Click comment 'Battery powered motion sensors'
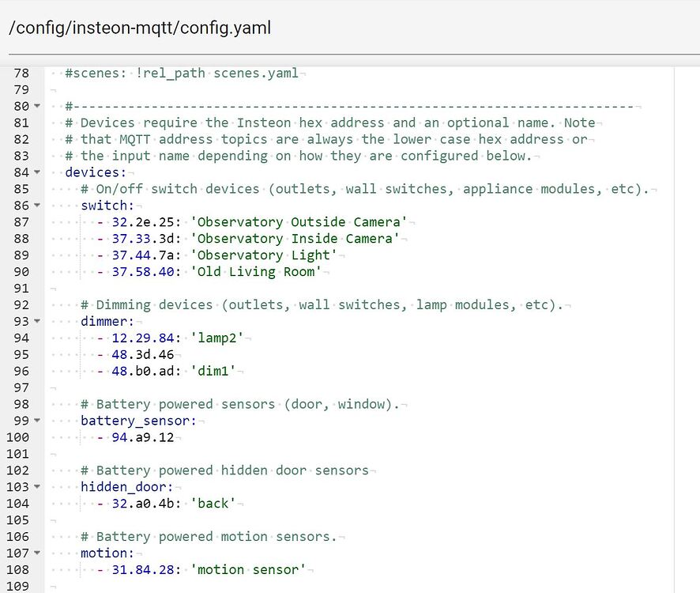The width and height of the screenshot is (700, 593). pyautogui.click(x=209, y=537)
